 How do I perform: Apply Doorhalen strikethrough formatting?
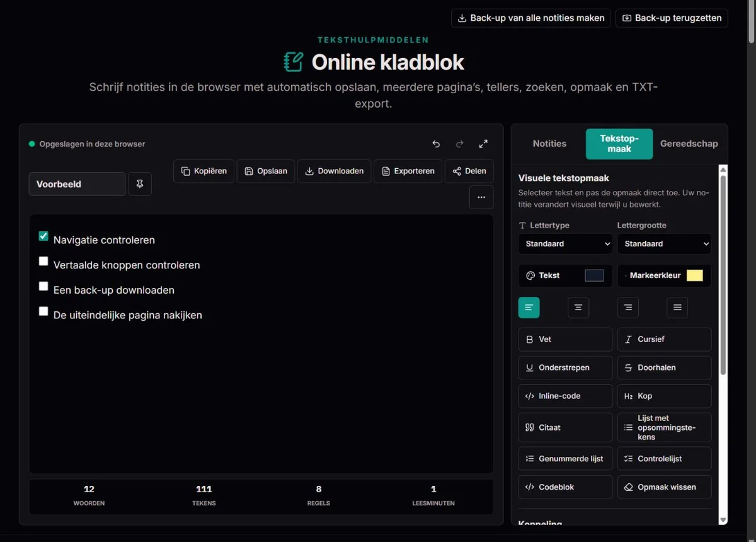[664, 367]
